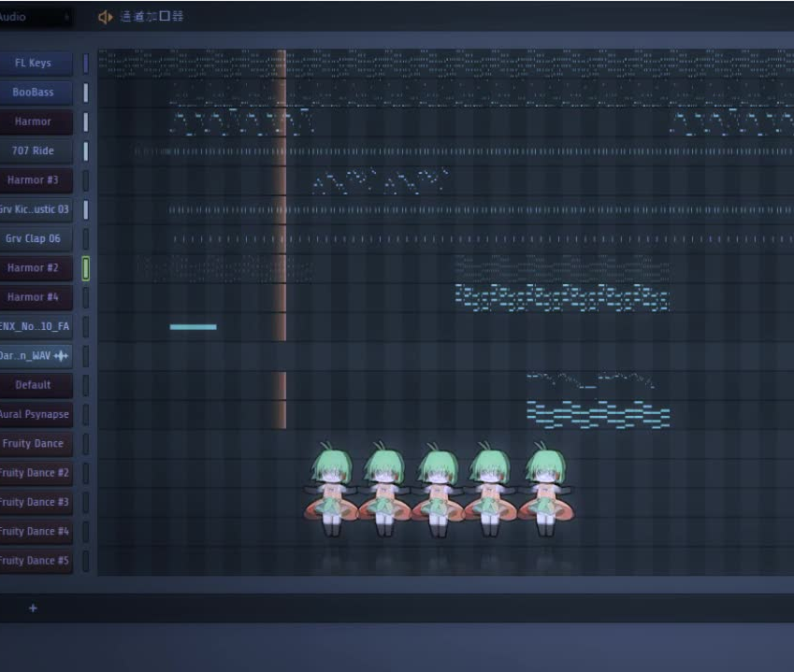Viewport: 794px width, 672px height.
Task: Toggle the channel selector beside FL Keys
Action: [86, 64]
